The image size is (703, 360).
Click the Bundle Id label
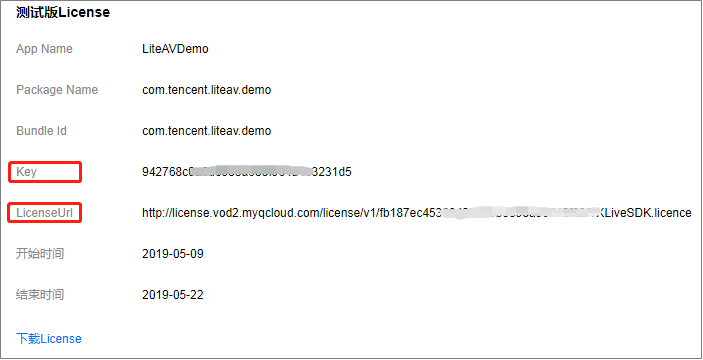pos(41,131)
